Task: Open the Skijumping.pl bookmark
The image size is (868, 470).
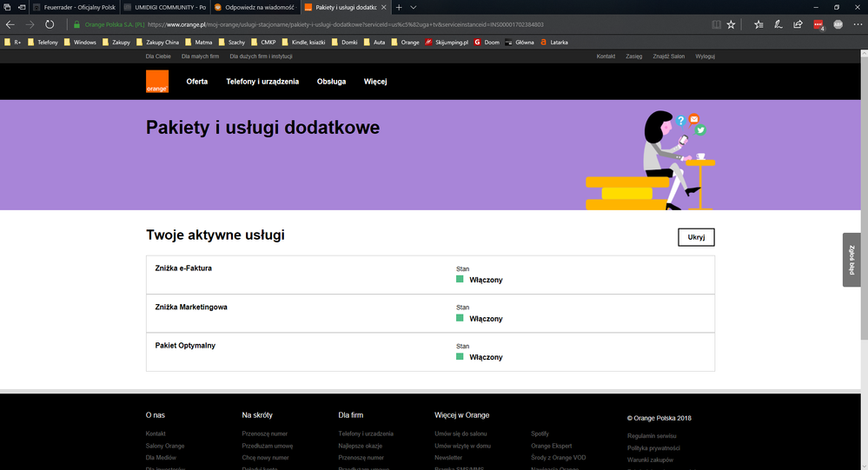Action: coord(446,42)
